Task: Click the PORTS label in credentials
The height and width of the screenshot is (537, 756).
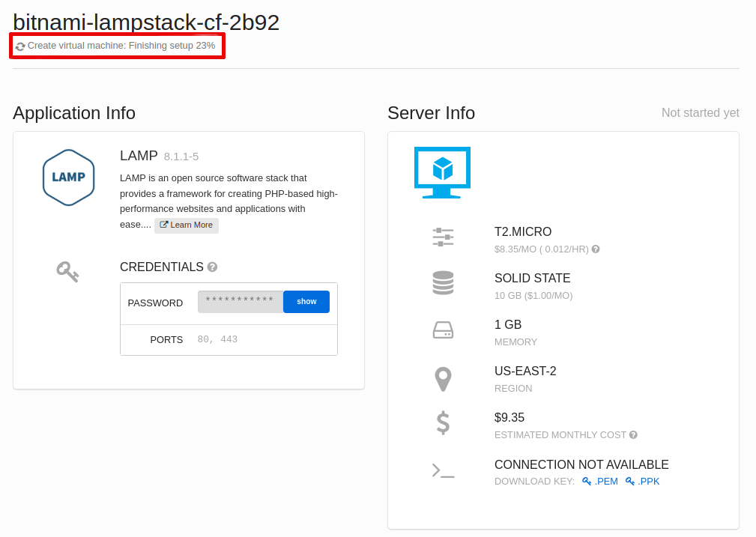Action: click(166, 340)
